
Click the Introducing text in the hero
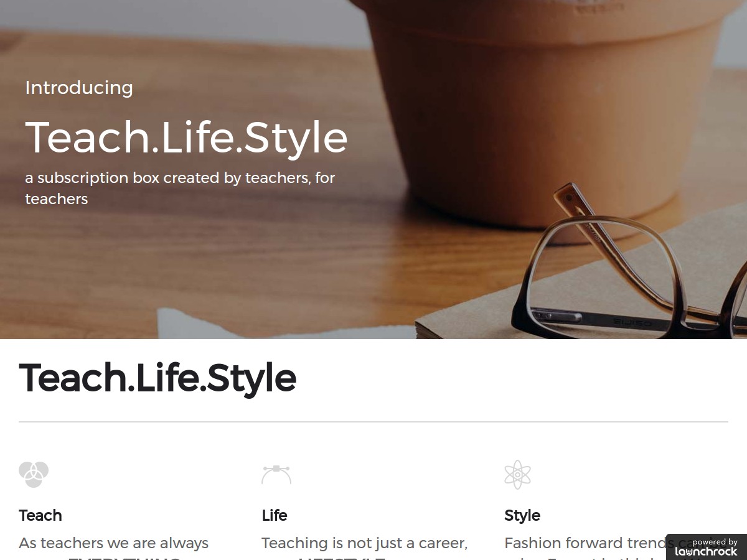[x=79, y=88]
